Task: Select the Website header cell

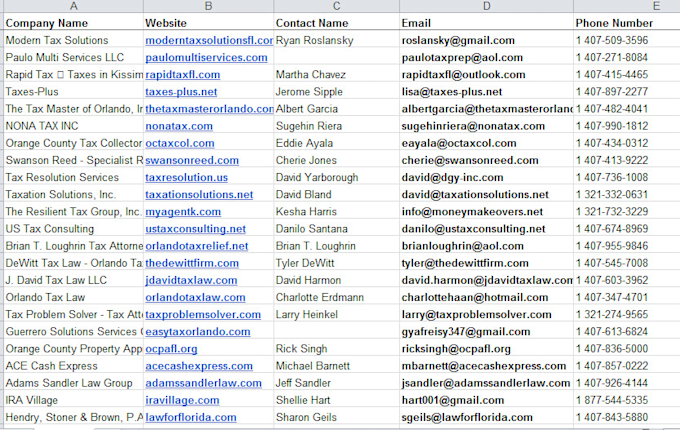Action: click(x=209, y=23)
